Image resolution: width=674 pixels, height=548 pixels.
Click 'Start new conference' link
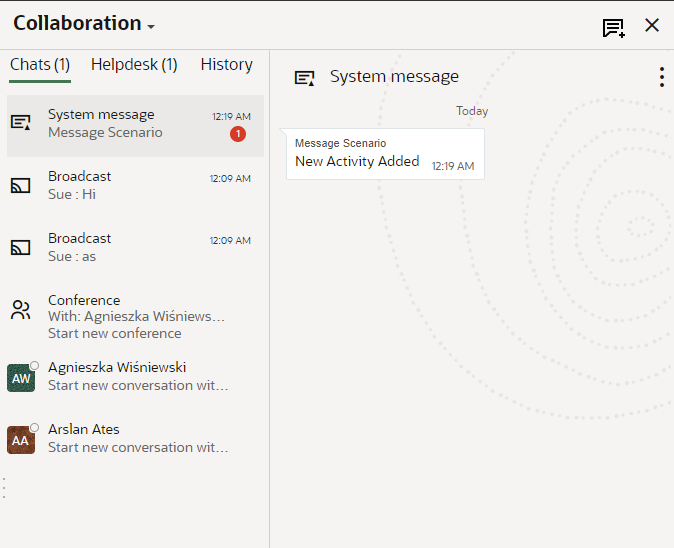pyautogui.click(x=115, y=333)
